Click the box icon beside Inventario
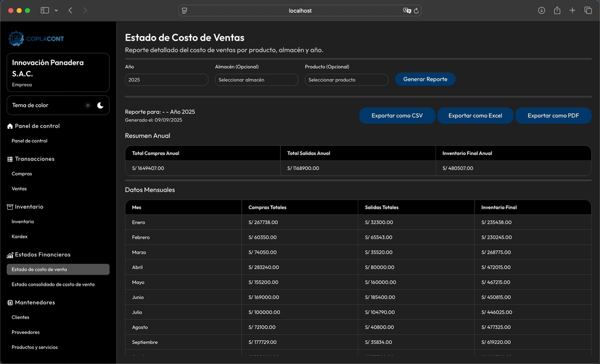 [x=11, y=206]
